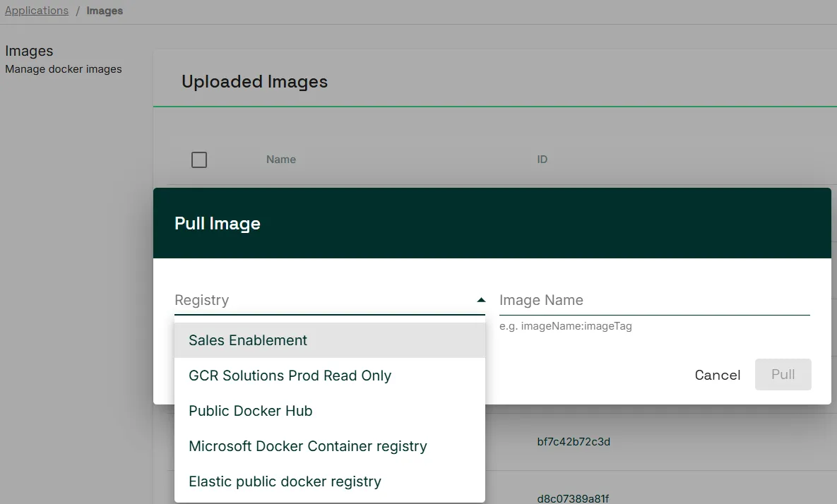Choose Elastic public docker registry
The height and width of the screenshot is (504, 837).
coord(329,481)
